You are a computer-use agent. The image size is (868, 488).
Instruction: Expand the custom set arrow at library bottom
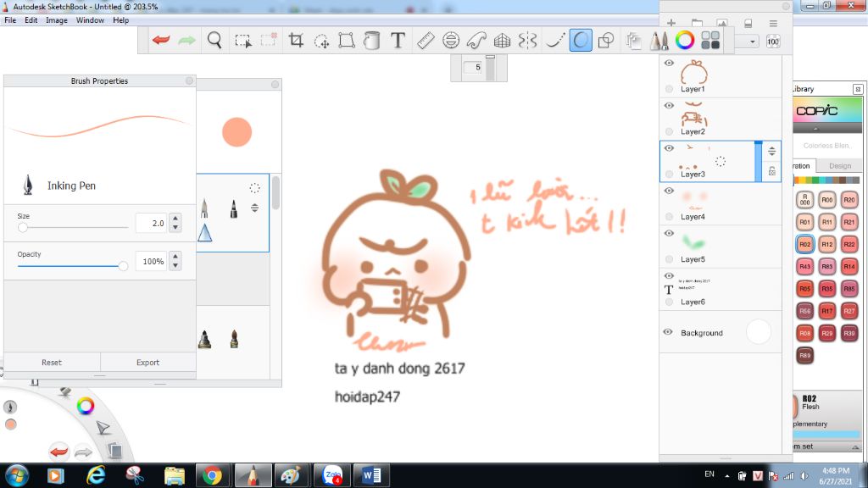tap(855, 447)
